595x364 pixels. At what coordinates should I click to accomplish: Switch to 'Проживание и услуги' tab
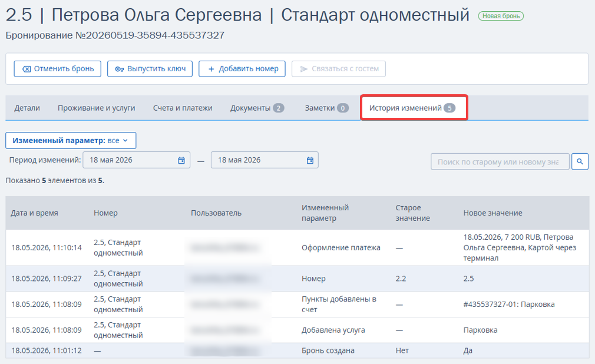(x=97, y=108)
